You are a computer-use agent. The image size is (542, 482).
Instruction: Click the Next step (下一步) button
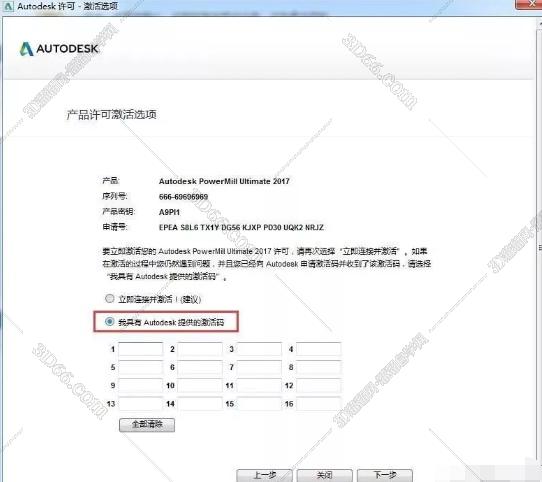[x=385, y=475]
